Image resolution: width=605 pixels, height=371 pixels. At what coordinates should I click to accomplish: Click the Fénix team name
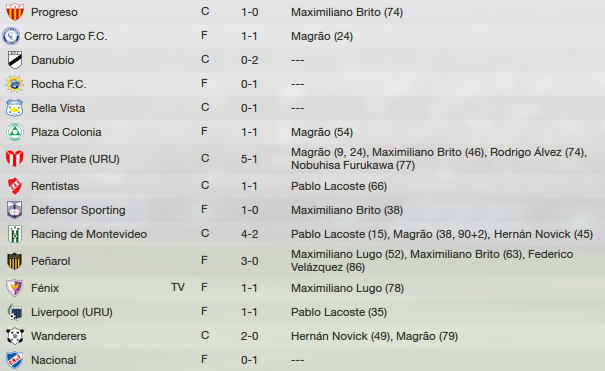[45, 288]
